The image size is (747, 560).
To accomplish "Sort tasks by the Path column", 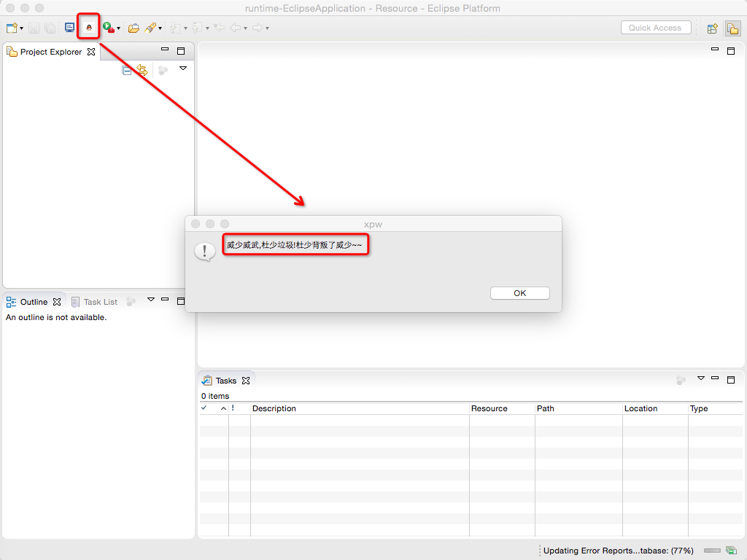I will (x=578, y=408).
